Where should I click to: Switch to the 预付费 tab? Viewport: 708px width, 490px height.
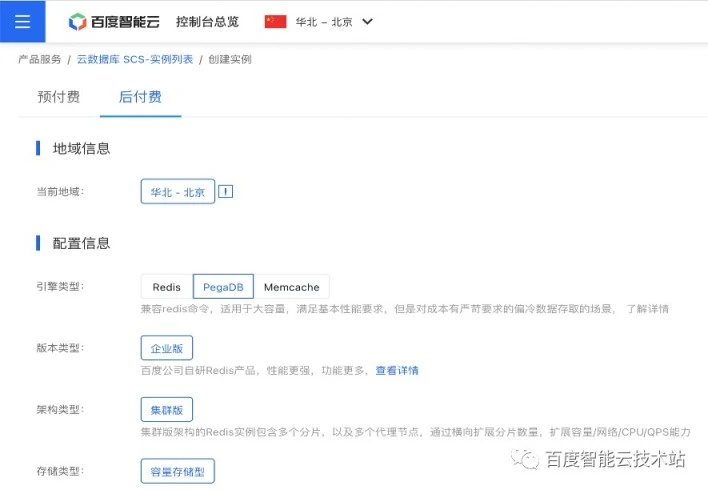pos(59,97)
